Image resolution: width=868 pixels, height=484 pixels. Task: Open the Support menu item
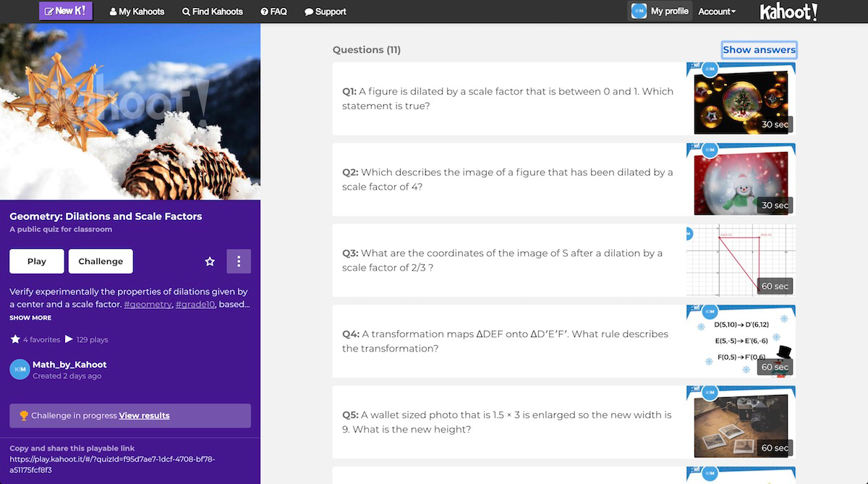[x=325, y=12]
